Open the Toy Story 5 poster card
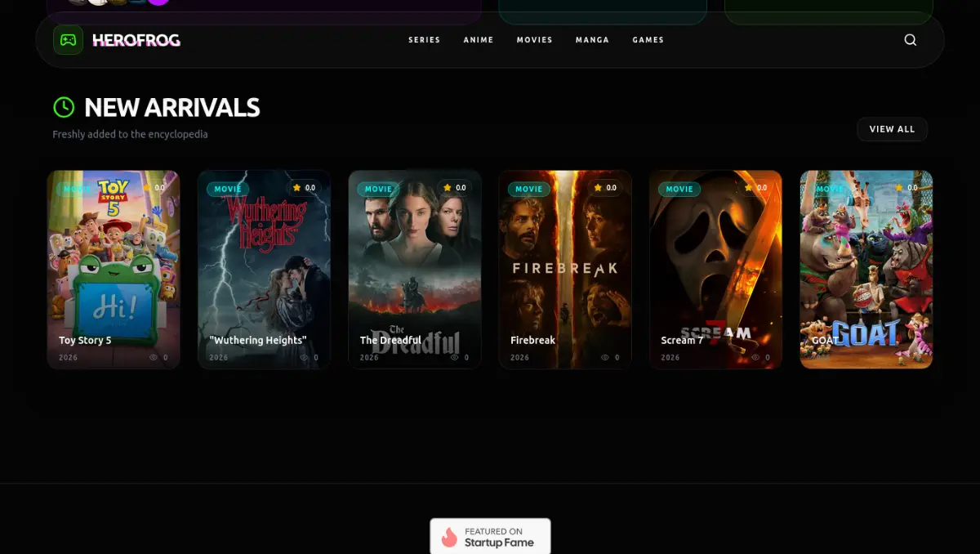Screen dimensions: 980x554 (113, 270)
